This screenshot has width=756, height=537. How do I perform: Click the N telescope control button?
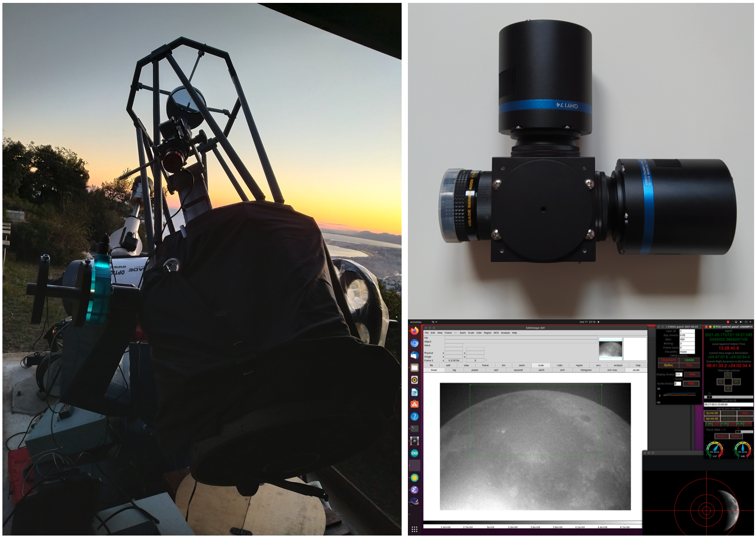[x=728, y=375]
